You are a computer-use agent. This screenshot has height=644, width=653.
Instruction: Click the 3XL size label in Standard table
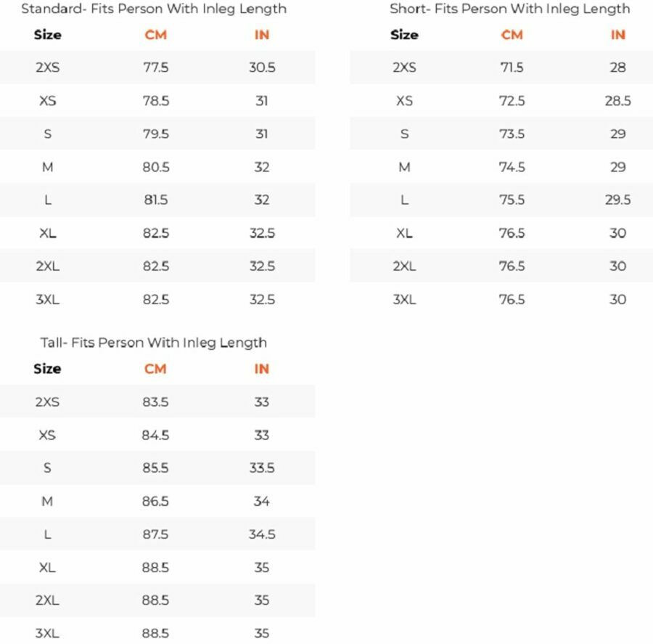click(x=47, y=299)
